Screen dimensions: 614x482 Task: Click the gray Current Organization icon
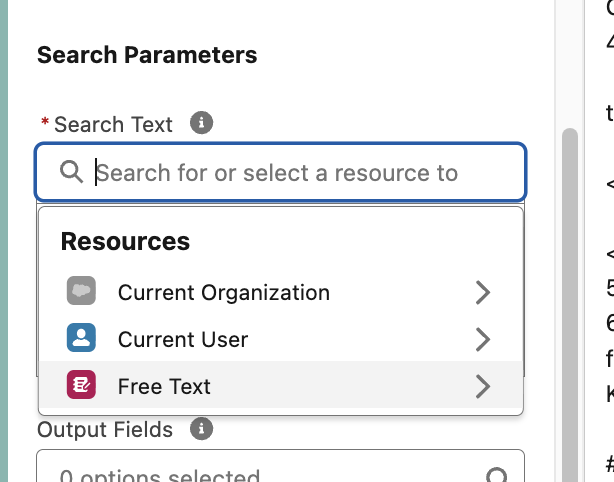[81, 292]
